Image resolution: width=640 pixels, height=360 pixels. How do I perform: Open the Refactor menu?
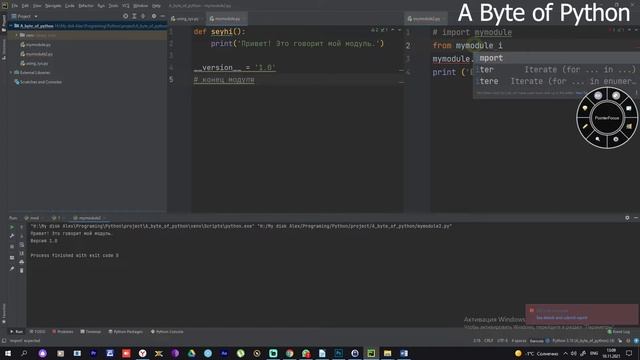[x=86, y=6]
